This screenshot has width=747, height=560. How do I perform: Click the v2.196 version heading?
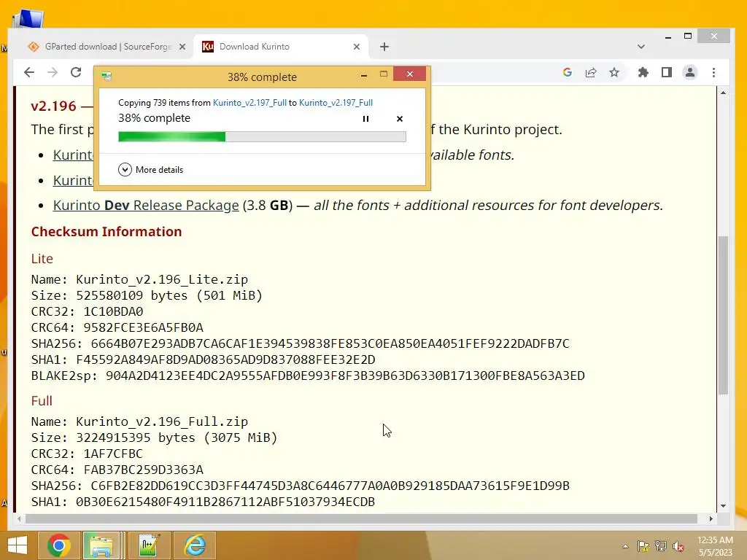coord(53,106)
